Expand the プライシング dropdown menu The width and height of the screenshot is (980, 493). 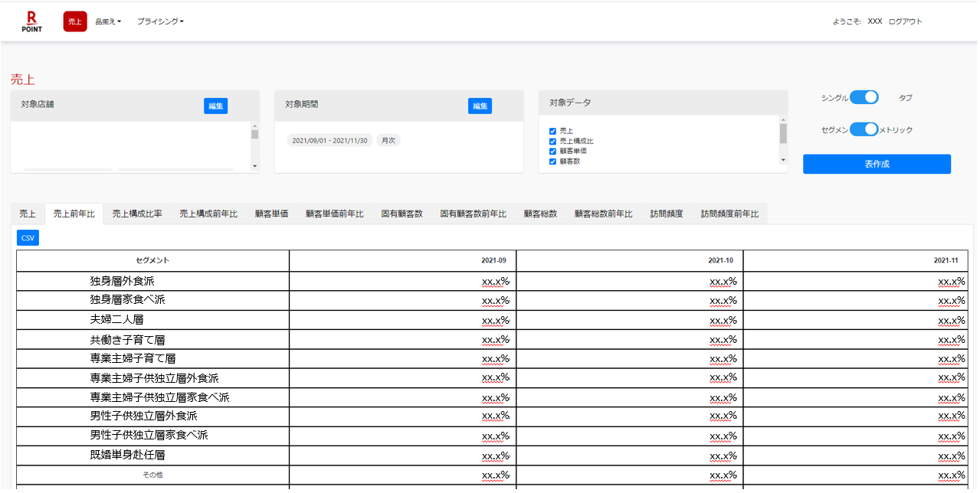(x=160, y=21)
